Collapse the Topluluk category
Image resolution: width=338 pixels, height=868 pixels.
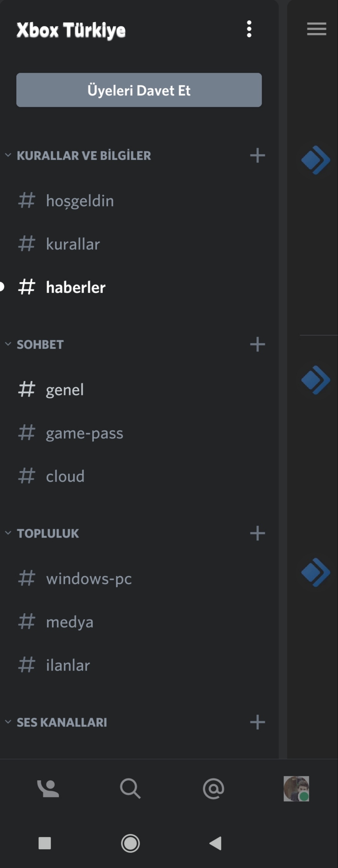(x=8, y=533)
